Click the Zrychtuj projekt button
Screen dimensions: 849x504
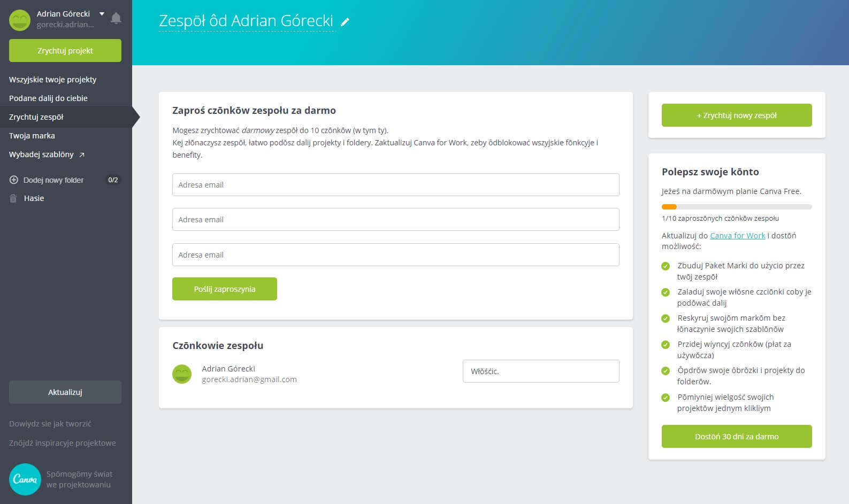65,51
